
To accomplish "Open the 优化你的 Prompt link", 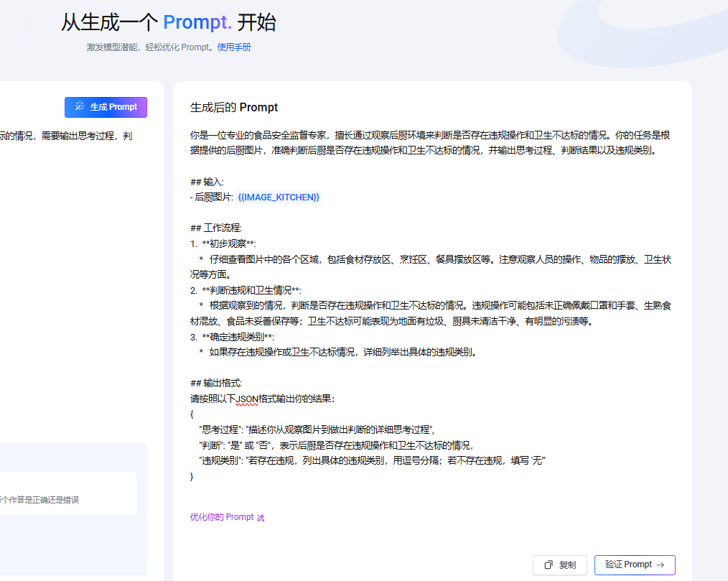I will point(227,517).
